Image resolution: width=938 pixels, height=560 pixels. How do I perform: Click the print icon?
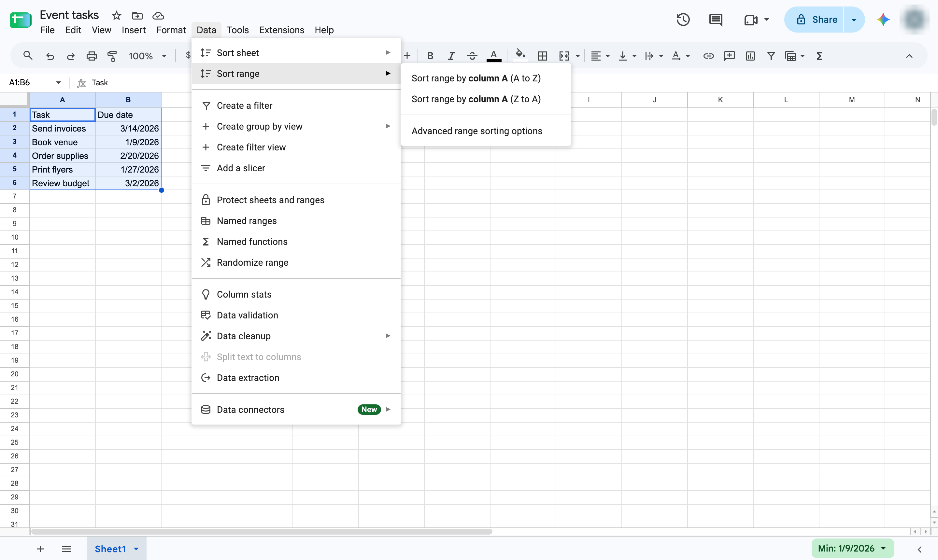pyautogui.click(x=92, y=56)
